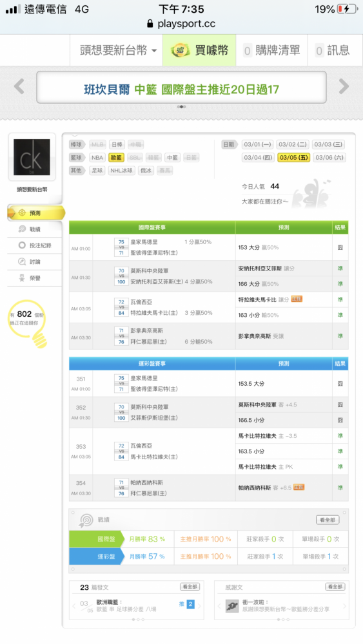
Task: Select the 中籃 league filter
Action: [172, 158]
